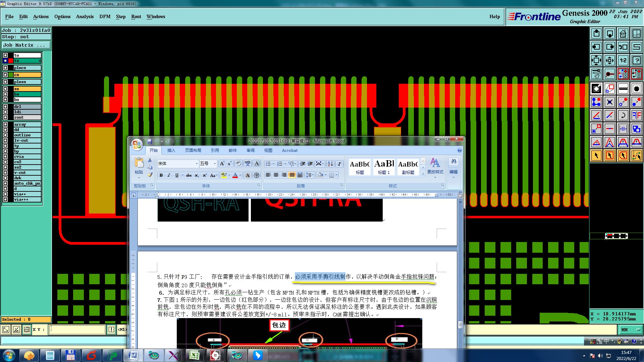Click the Word Office button orb
The image size is (644, 362).
coord(137,145)
